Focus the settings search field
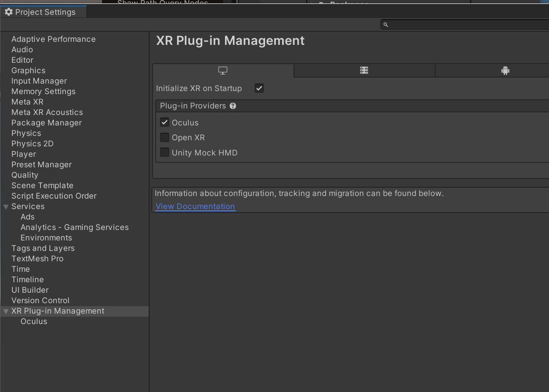This screenshot has height=392, width=549. pos(464,25)
